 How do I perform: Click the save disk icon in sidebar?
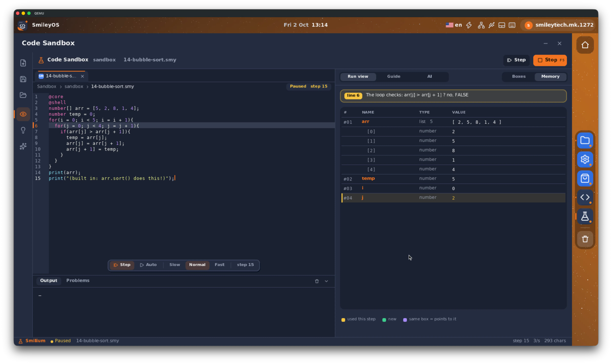[x=23, y=79]
